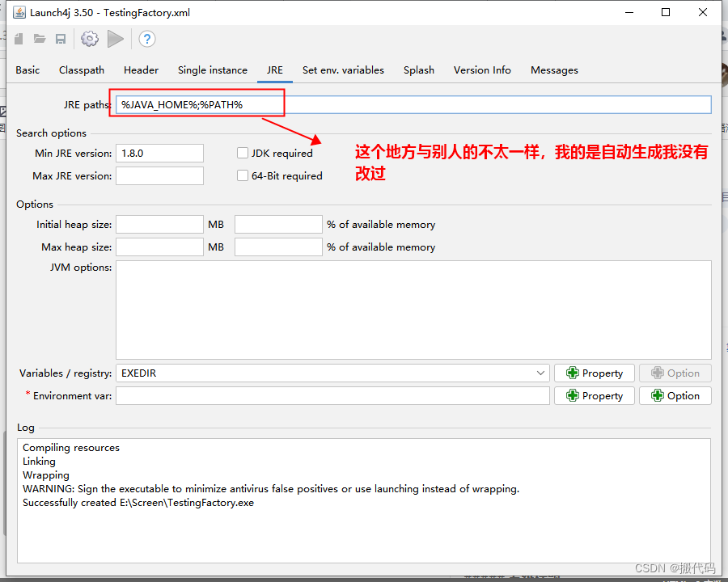Open an existing configuration
The height and width of the screenshot is (582, 728).
click(x=40, y=38)
